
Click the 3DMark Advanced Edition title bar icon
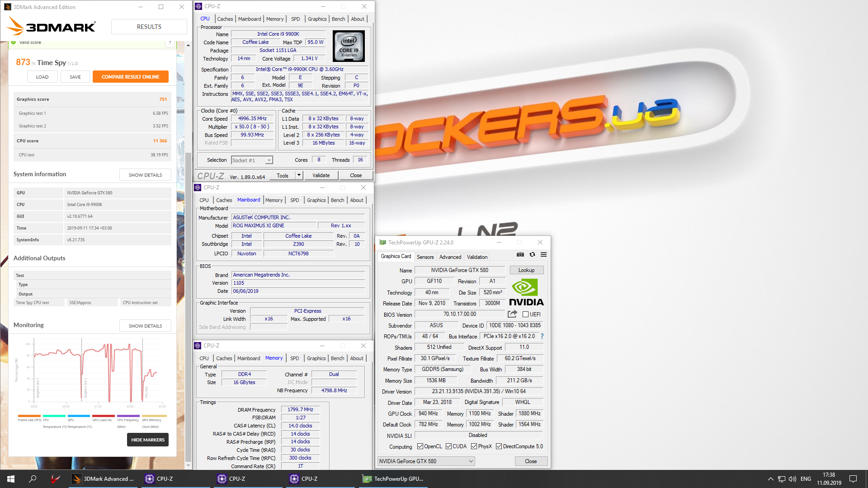(8, 7)
